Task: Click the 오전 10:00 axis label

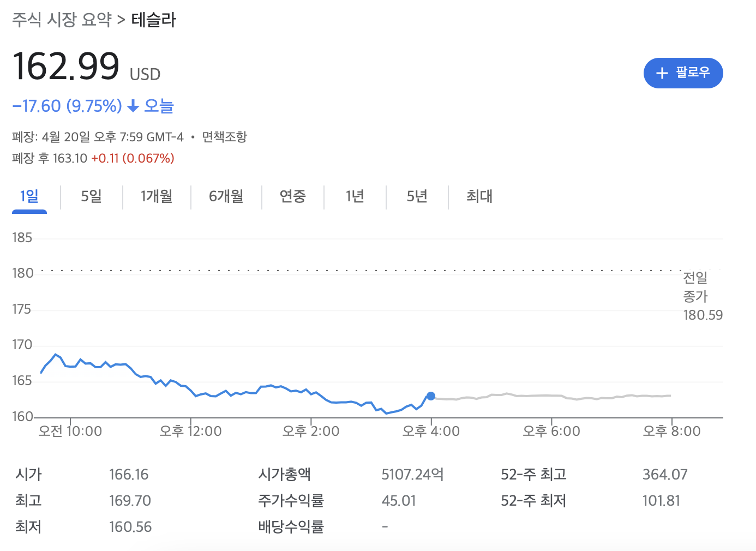Action: tap(70, 432)
